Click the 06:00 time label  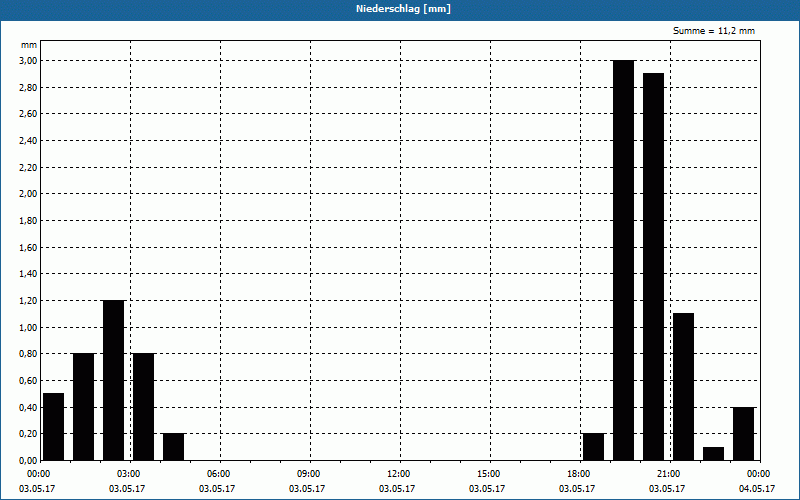click(220, 474)
